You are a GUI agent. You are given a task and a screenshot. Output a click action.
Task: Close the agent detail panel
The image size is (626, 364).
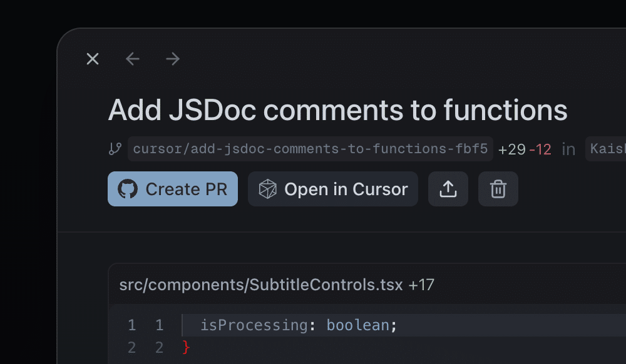click(x=93, y=59)
